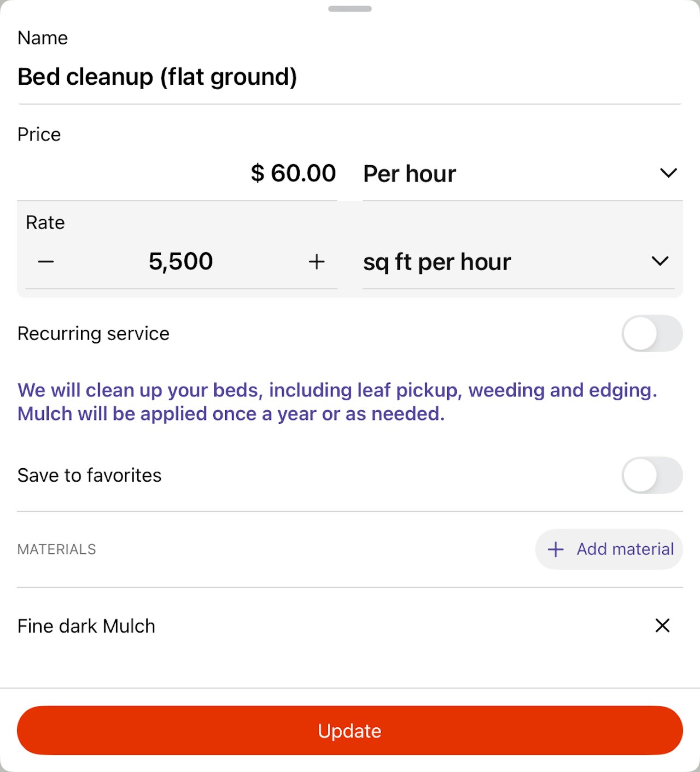
Task: Remove Fine dark Mulch material
Action: click(662, 625)
